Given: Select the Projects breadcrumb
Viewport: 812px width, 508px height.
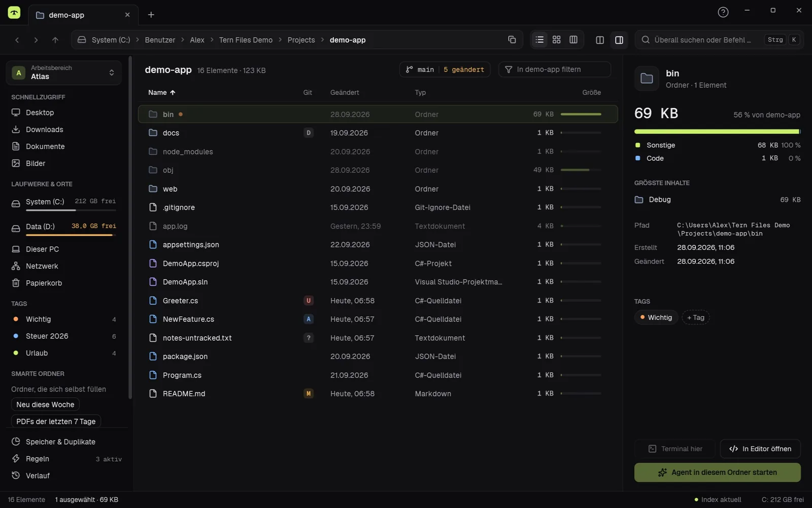Looking at the screenshot, I should pyautogui.click(x=301, y=40).
